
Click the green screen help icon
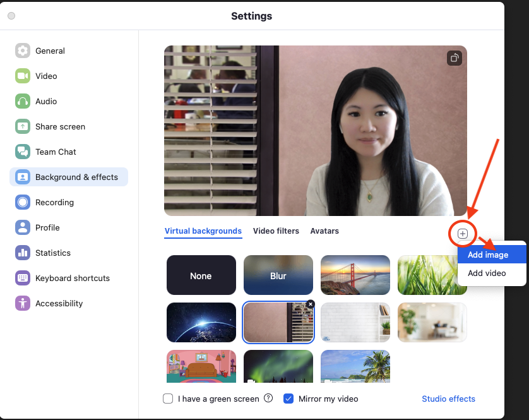click(x=268, y=399)
